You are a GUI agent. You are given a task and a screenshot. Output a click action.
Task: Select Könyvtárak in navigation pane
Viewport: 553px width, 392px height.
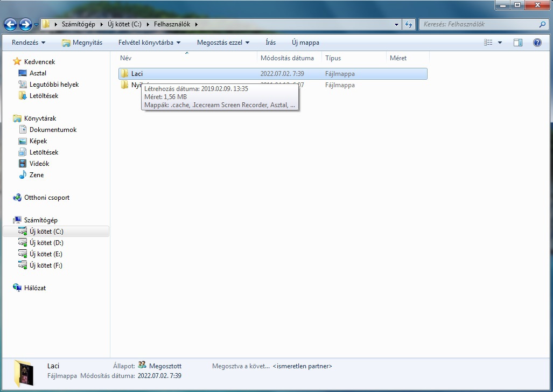tap(40, 118)
